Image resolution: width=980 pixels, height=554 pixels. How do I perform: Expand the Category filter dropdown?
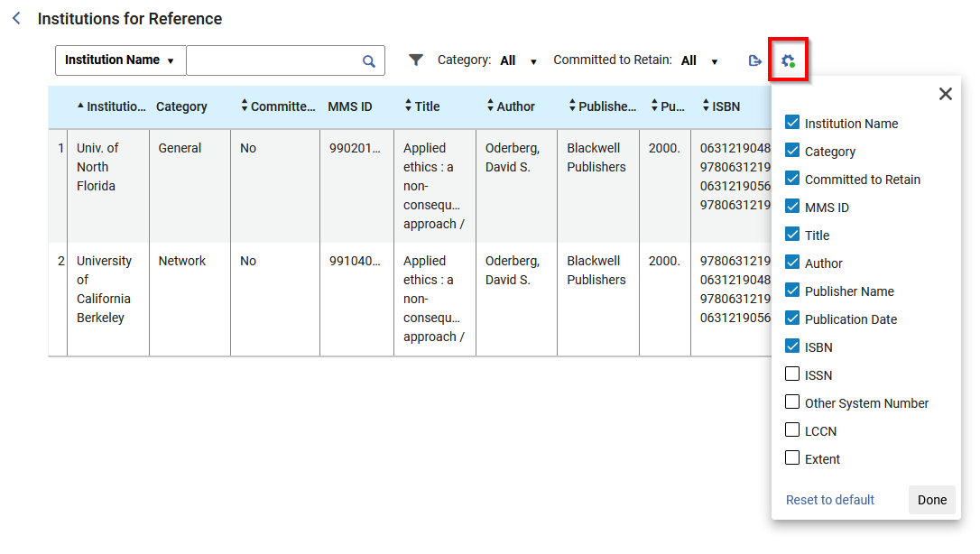coord(519,60)
